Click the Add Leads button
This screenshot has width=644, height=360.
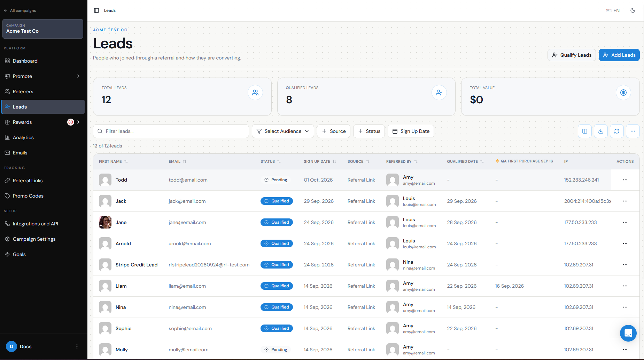point(619,55)
